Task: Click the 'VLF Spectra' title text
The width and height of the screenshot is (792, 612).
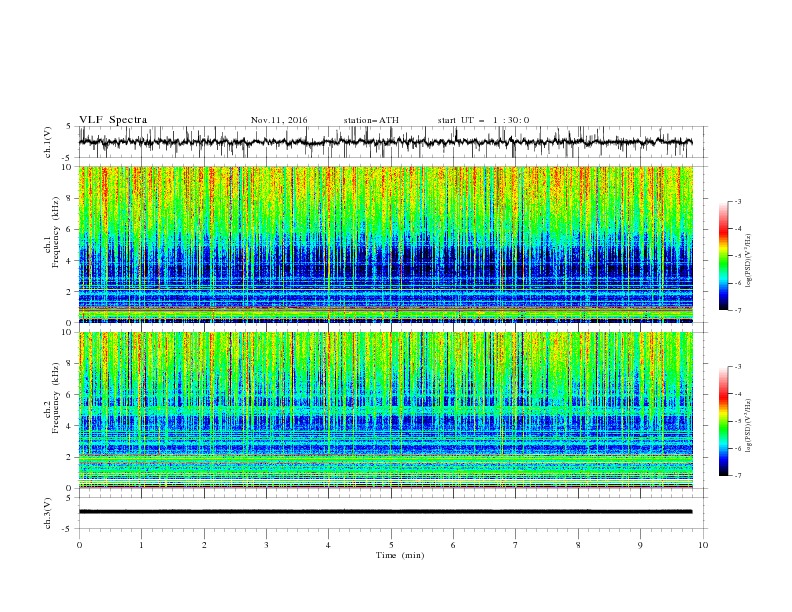Action: click(x=113, y=120)
